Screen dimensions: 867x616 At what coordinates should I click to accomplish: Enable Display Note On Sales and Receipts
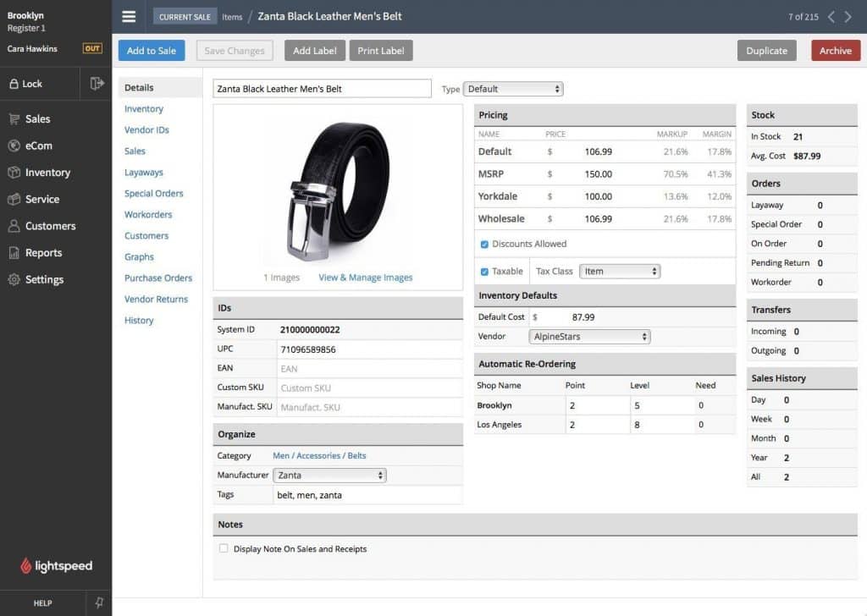pyautogui.click(x=224, y=548)
